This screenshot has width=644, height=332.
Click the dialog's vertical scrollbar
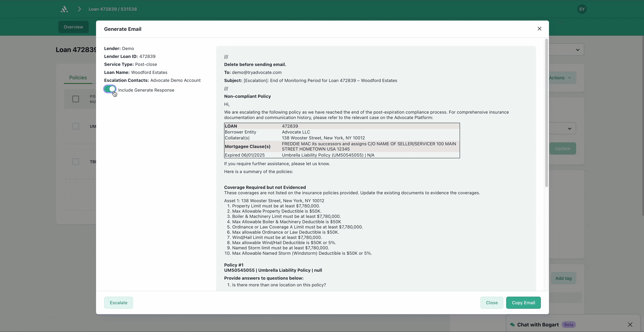tap(546, 112)
